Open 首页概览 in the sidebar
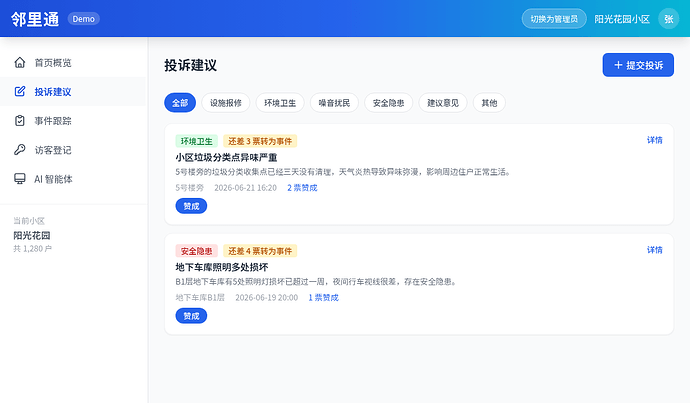 click(73, 62)
